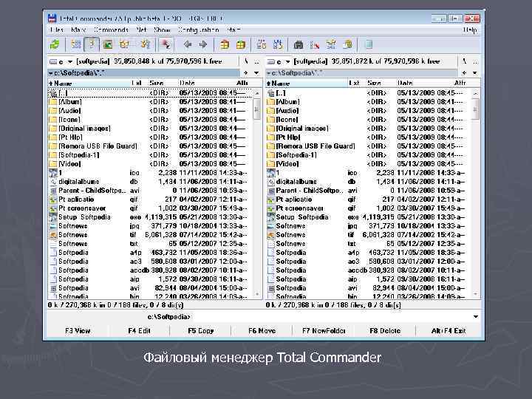The image size is (532, 399).
Task: Open the Net menu
Action: [141, 30]
